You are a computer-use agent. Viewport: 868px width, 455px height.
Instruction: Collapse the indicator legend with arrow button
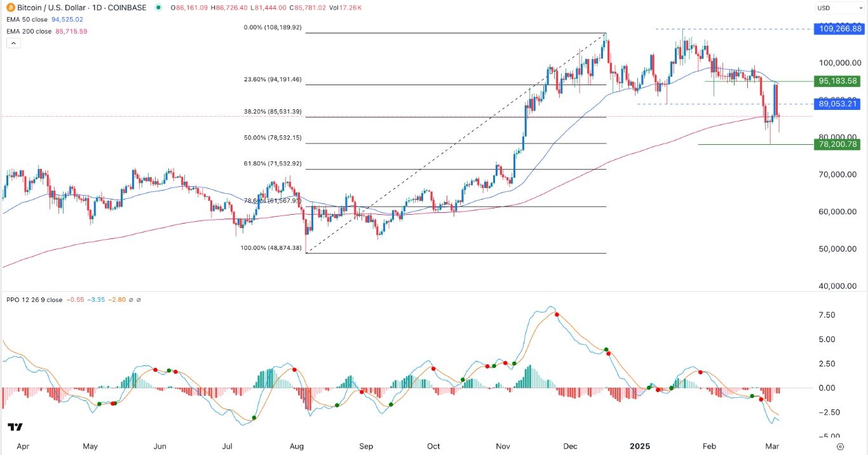pos(13,43)
